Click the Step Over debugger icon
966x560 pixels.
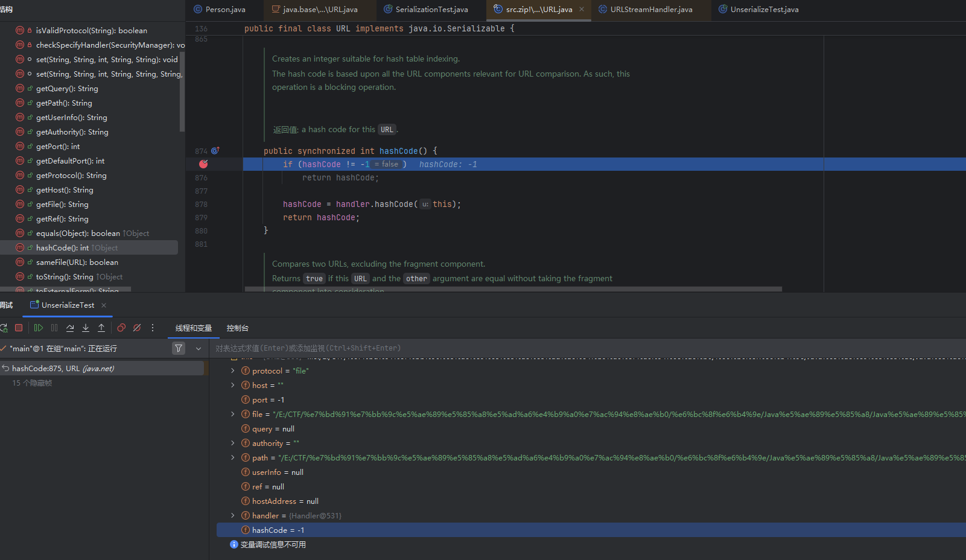(x=70, y=328)
